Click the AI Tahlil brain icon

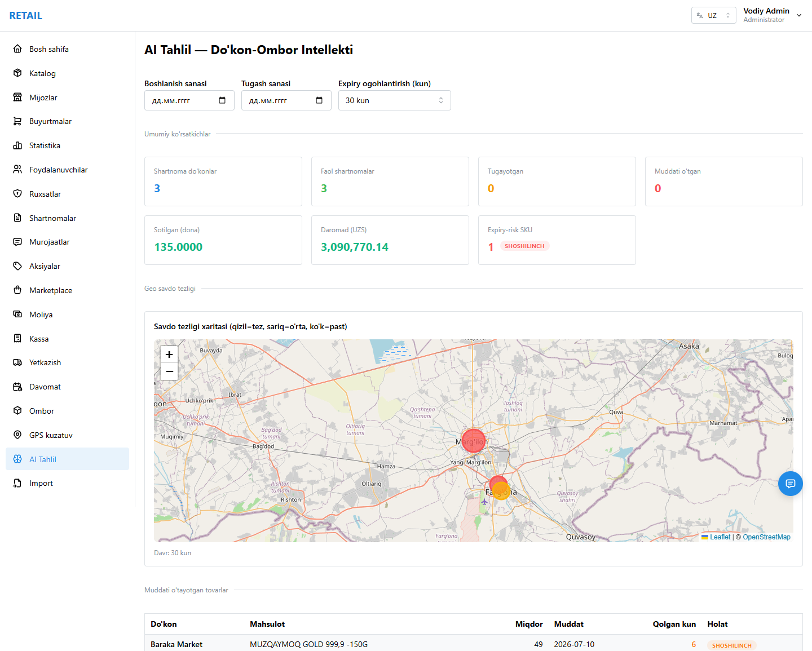17,459
